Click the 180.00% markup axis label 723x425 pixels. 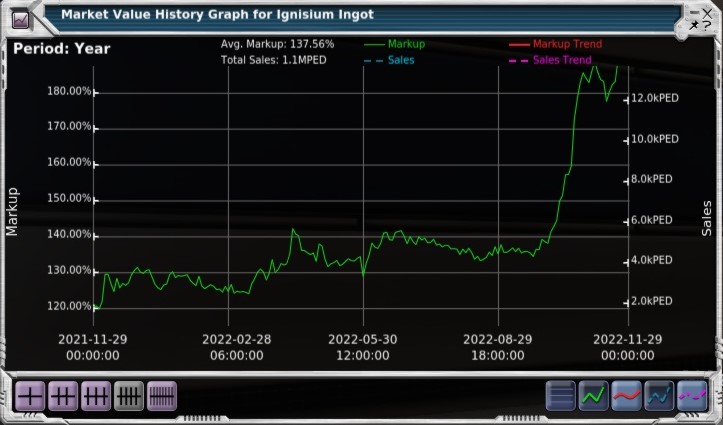point(69,91)
